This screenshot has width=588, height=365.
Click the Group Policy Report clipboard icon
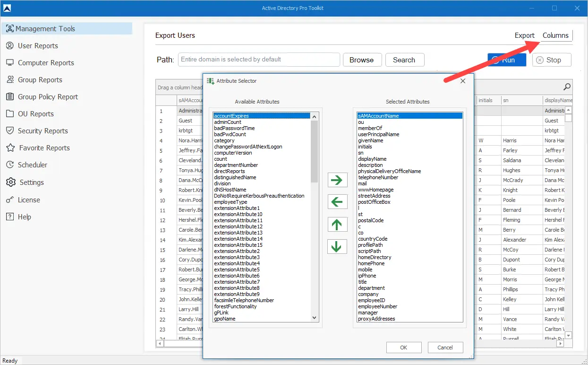[9, 97]
